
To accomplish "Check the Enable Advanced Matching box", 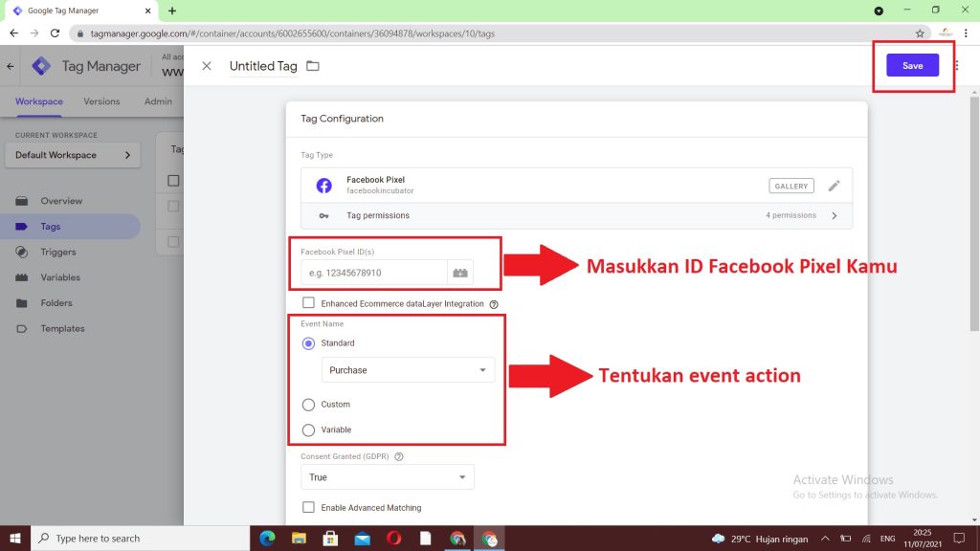I will [x=309, y=508].
